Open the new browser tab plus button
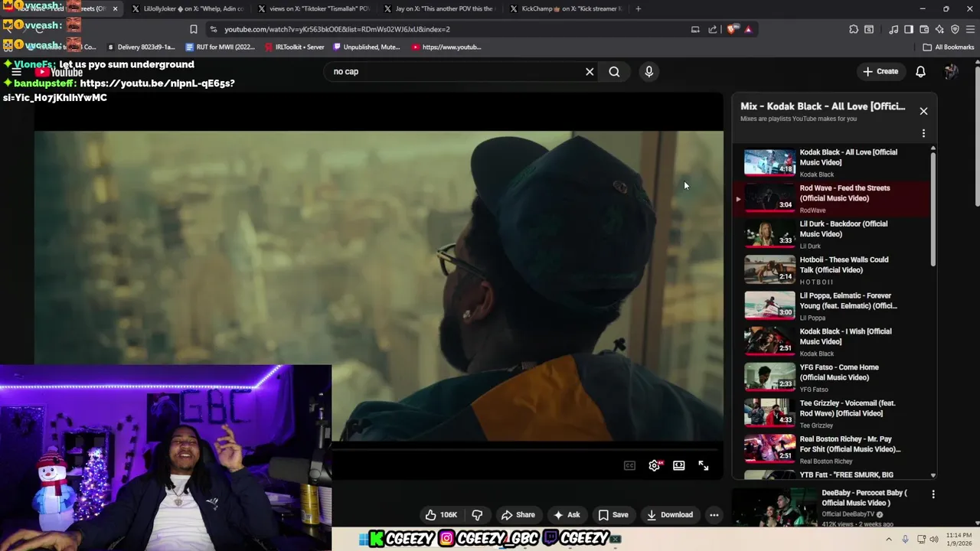The image size is (980, 551). click(x=638, y=8)
